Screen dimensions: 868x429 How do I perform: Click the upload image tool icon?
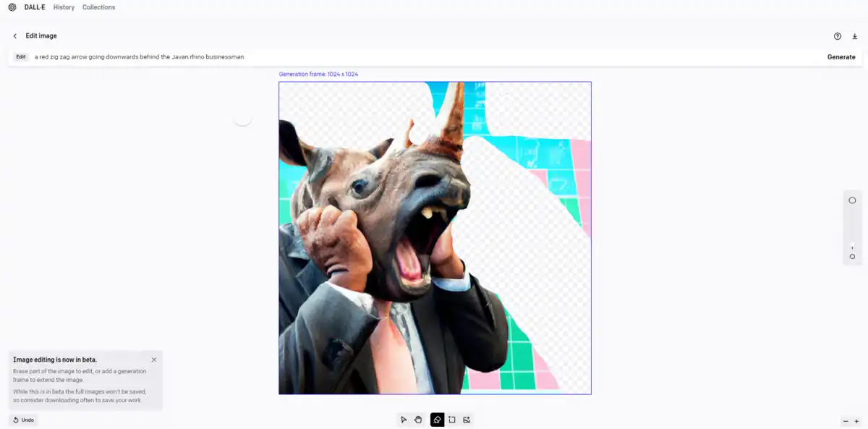[467, 420]
